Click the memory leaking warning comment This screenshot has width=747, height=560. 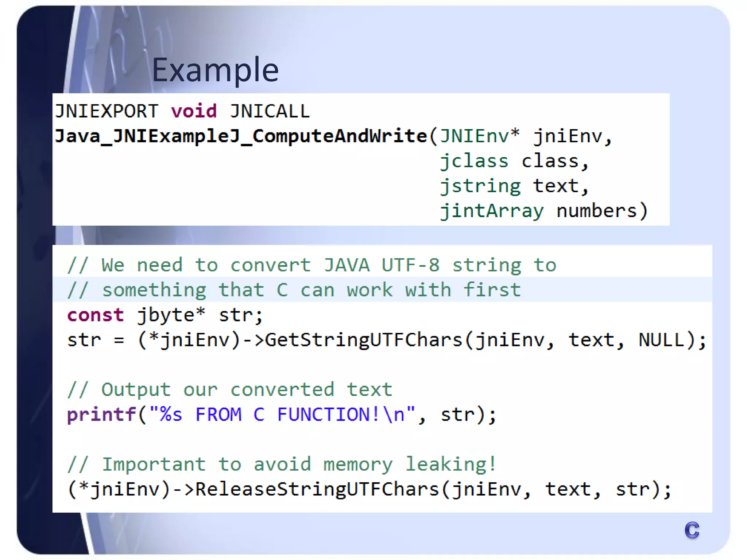click(x=282, y=464)
